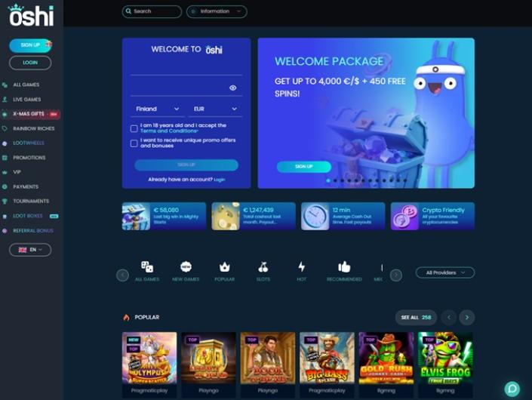Open the Terms and Conditions link
The image size is (532, 400).
point(169,131)
